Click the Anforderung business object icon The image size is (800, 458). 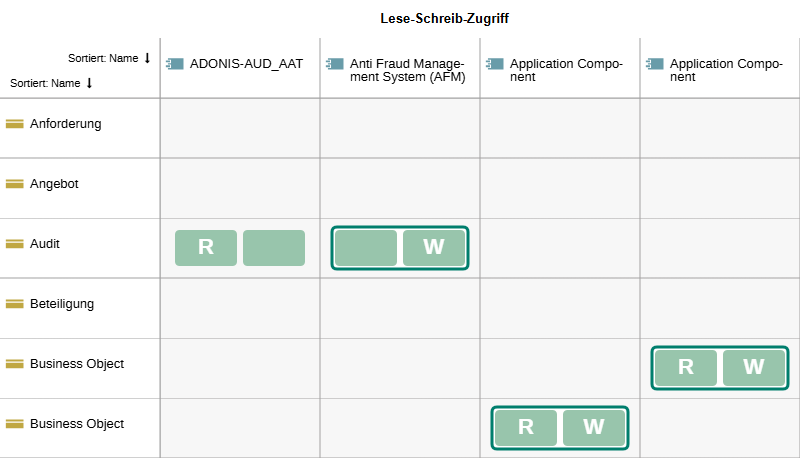click(15, 124)
